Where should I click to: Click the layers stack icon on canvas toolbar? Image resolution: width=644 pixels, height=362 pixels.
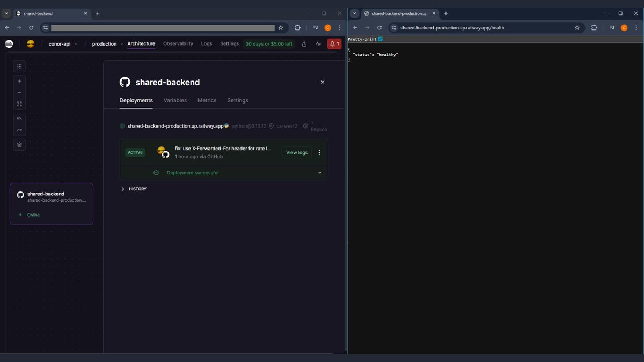[x=19, y=145]
